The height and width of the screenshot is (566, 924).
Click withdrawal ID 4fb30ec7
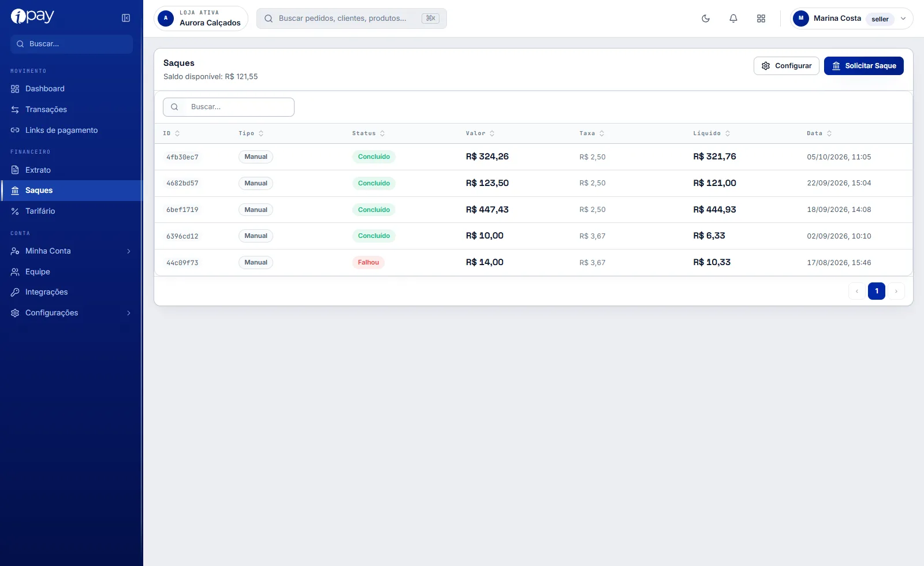(182, 157)
